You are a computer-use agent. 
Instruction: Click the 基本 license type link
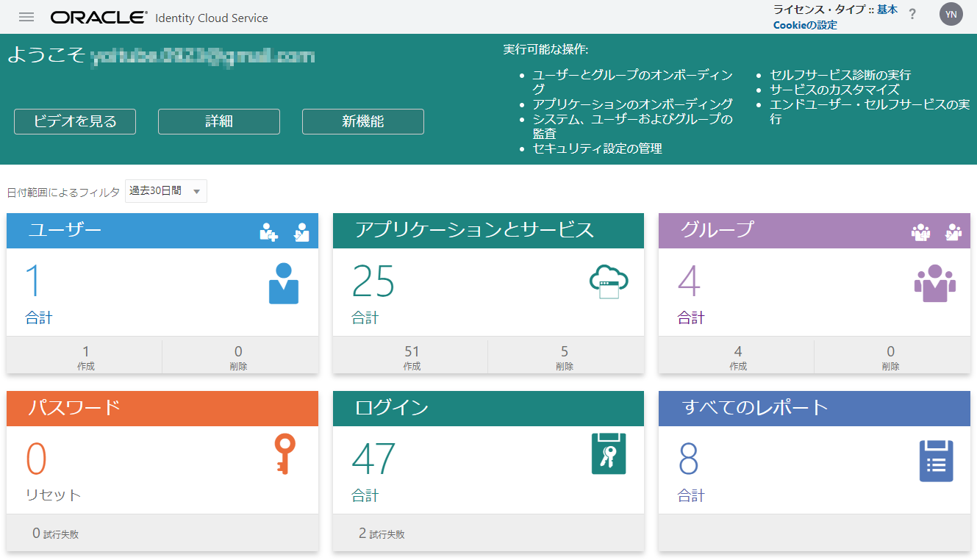click(887, 10)
